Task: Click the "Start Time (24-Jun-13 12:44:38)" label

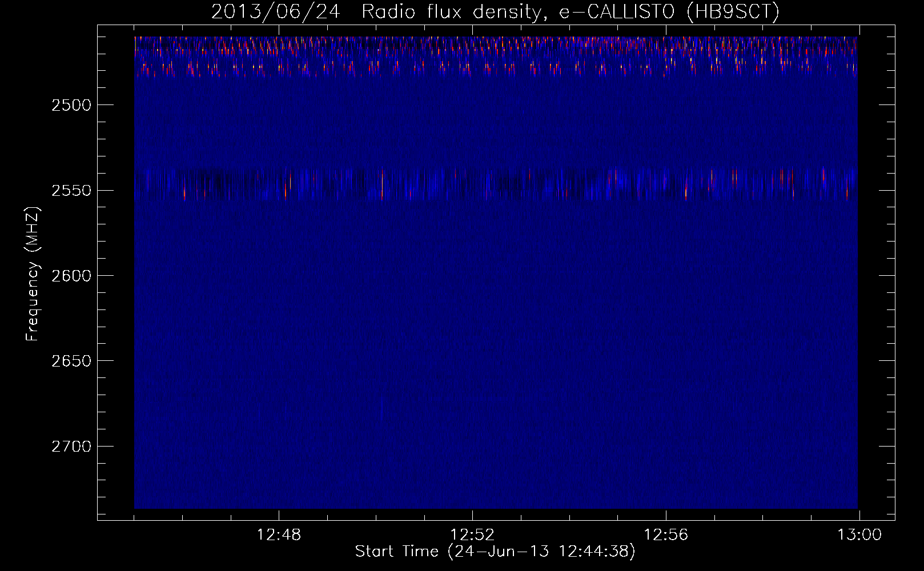Action: (495, 551)
